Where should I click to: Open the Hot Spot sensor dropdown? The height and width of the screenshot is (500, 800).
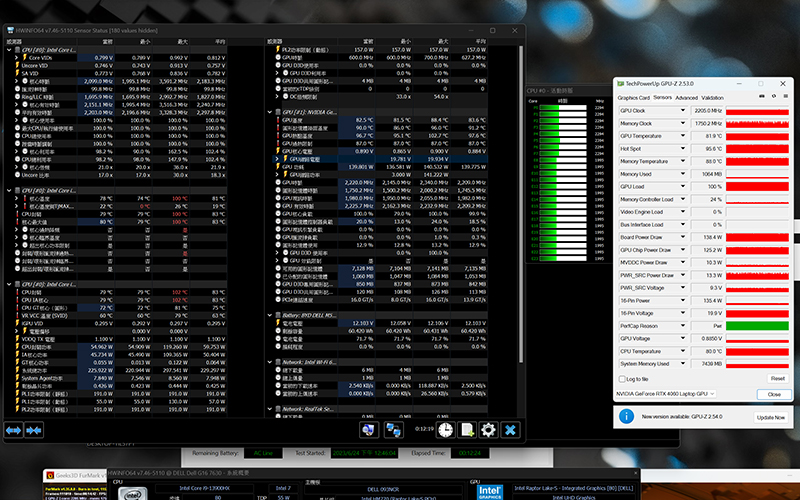tap(683, 149)
